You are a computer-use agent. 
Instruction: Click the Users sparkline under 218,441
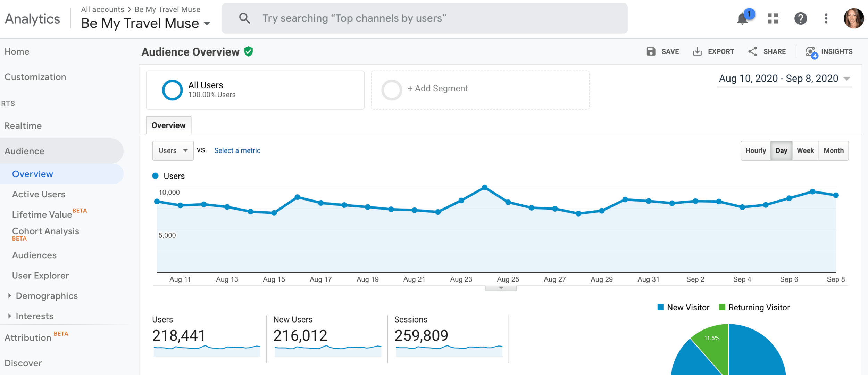pyautogui.click(x=207, y=350)
